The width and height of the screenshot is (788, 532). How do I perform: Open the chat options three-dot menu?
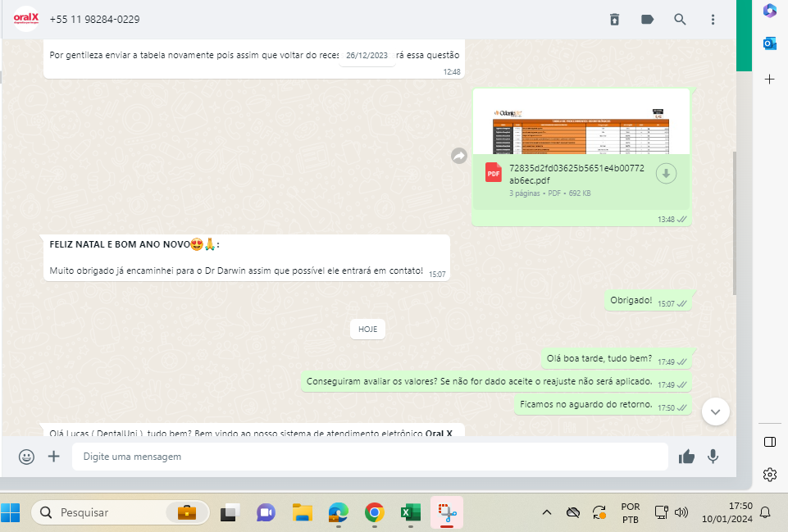(713, 20)
